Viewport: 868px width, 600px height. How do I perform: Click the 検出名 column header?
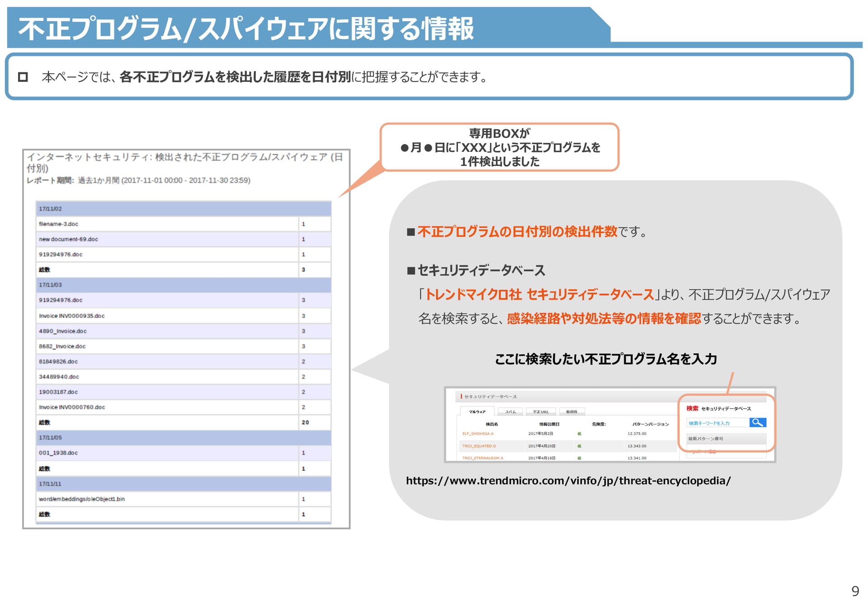[492, 424]
